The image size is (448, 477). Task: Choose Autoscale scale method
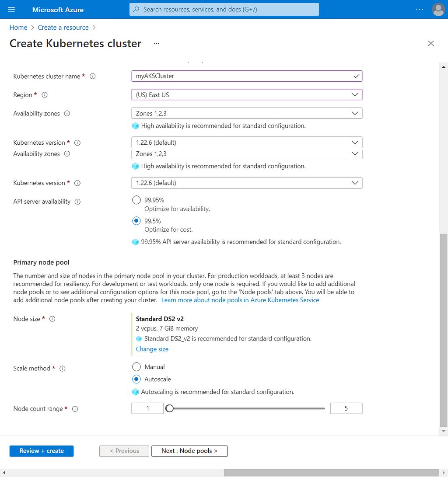[136, 380]
